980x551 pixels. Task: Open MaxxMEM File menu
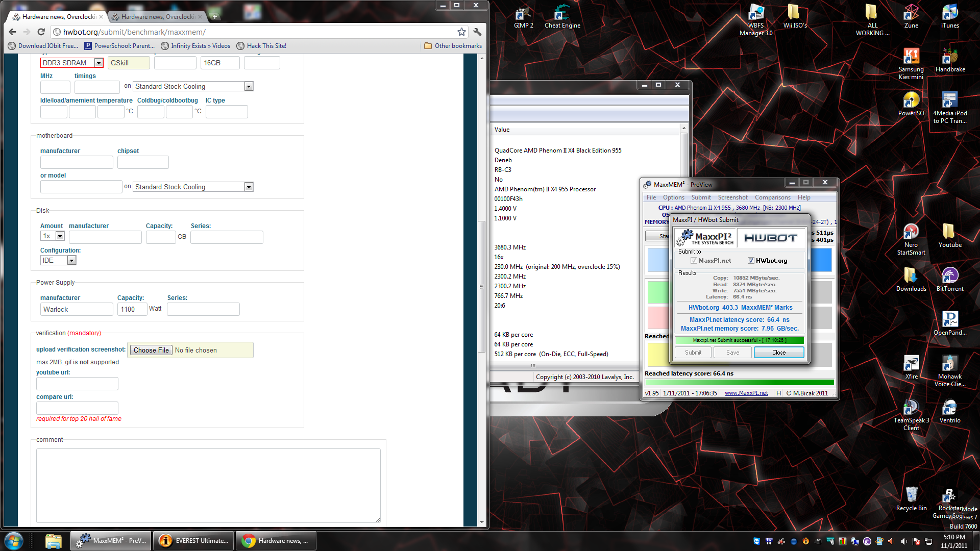click(x=651, y=197)
